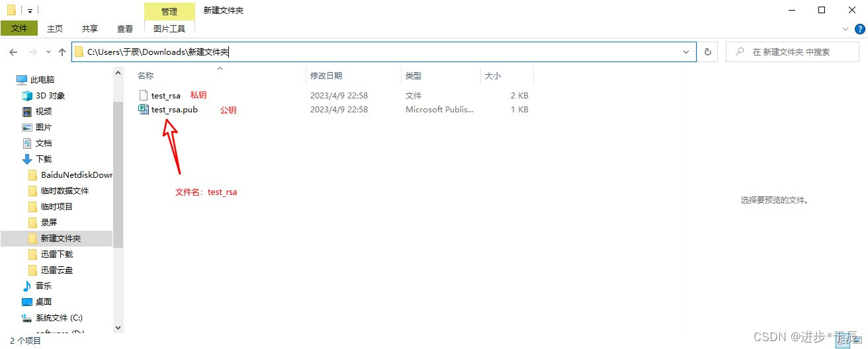Open 下载 in the navigation pane

(x=44, y=159)
